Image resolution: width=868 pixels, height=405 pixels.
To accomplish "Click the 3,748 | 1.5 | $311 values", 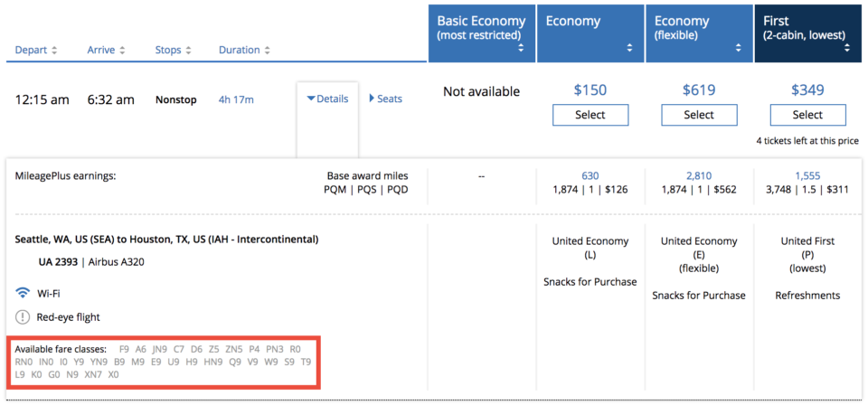I will coord(807,189).
